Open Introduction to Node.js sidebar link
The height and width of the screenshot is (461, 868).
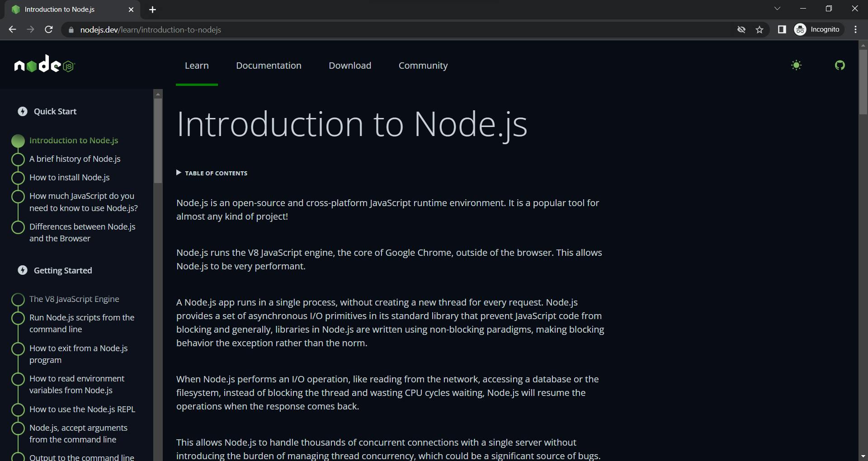tap(74, 141)
